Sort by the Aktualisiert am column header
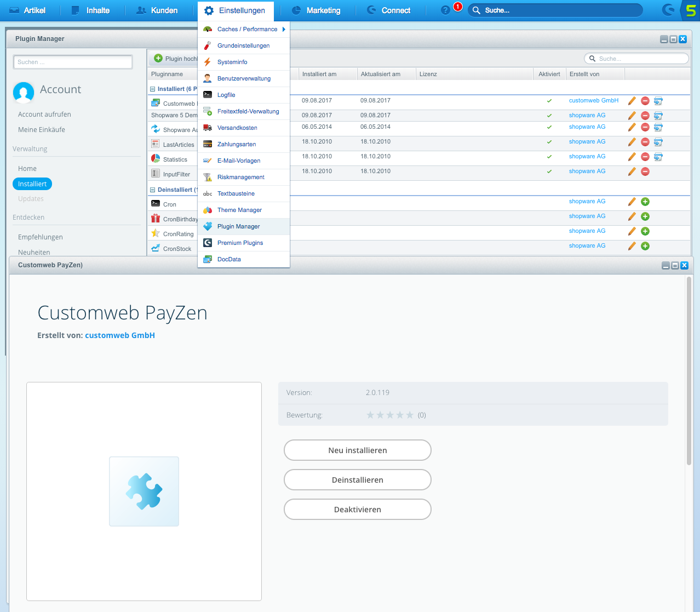Screen dimensions: 700x612 pos(386,74)
